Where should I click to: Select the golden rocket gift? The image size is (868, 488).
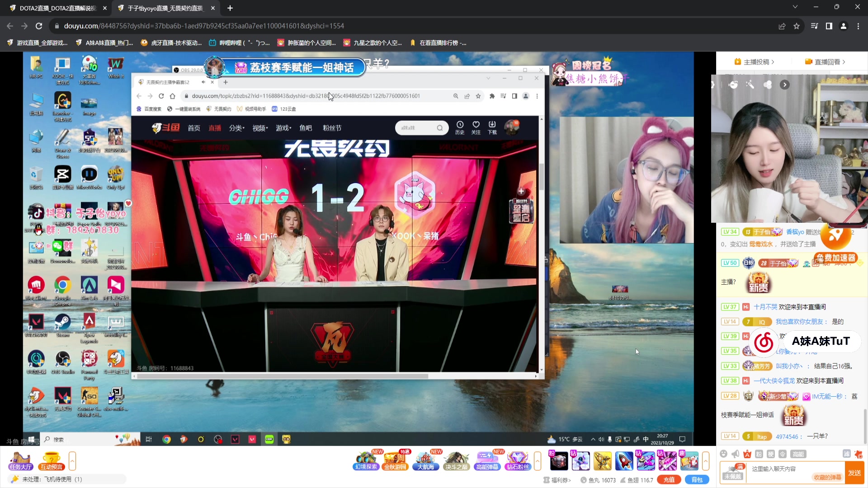602,461
